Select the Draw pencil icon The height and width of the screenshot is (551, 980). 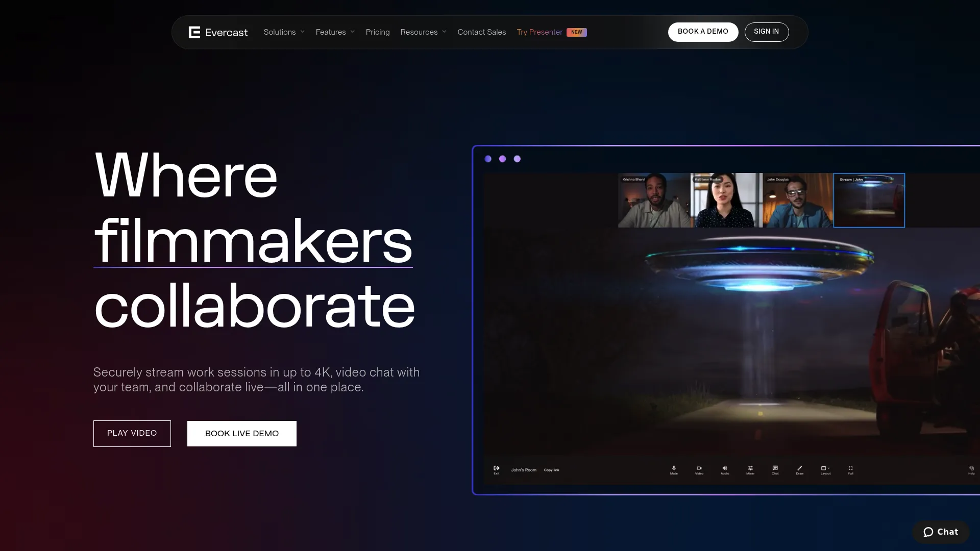click(800, 469)
